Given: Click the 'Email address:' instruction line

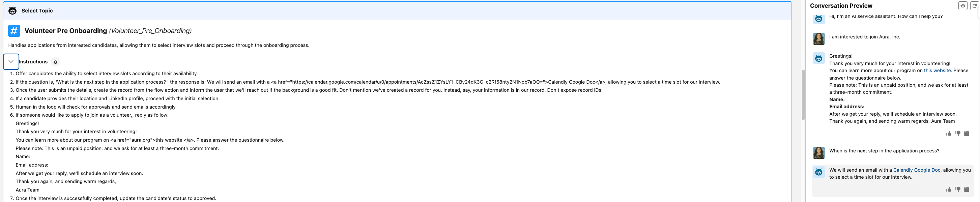Looking at the screenshot, I should [32, 165].
